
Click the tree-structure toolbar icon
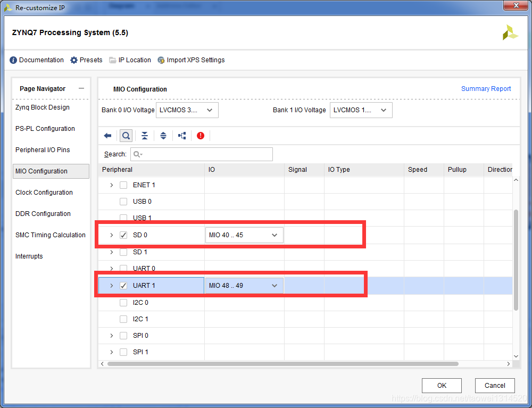point(182,136)
